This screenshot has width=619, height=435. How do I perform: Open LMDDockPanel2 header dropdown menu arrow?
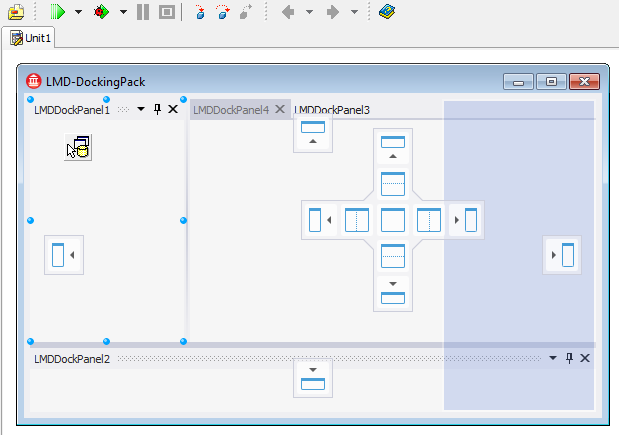553,358
